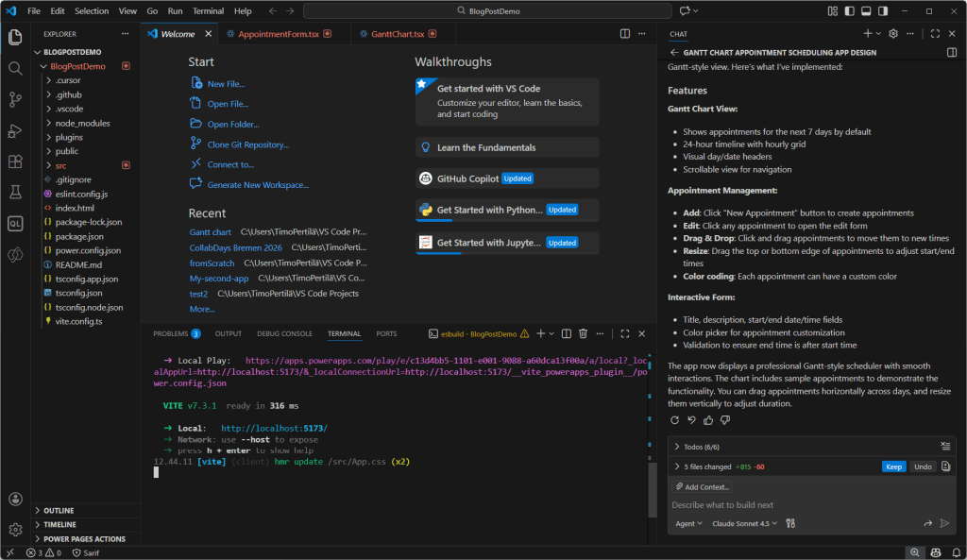Toggle the secondary side bar layout

click(881, 11)
